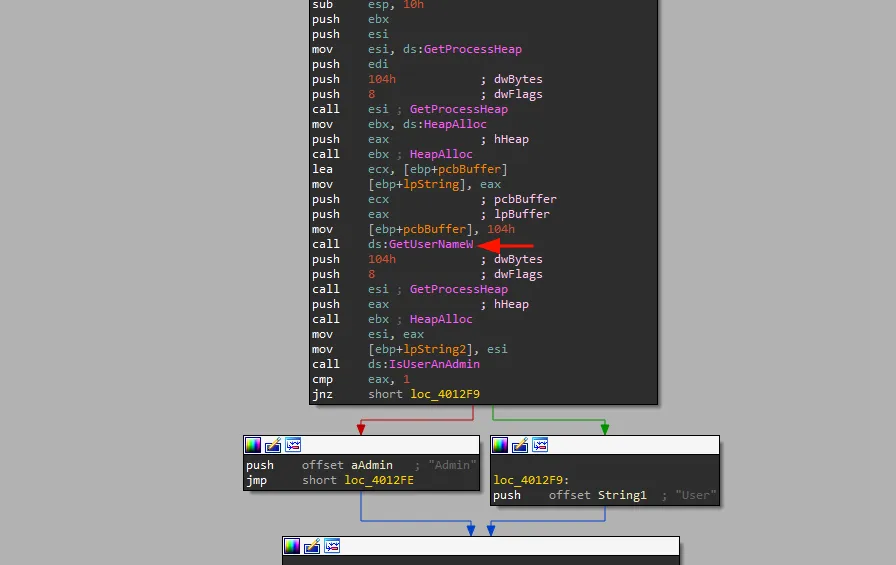Click the 'cmp eax, 1' instruction
This screenshot has height=565, width=896.
[361, 379]
